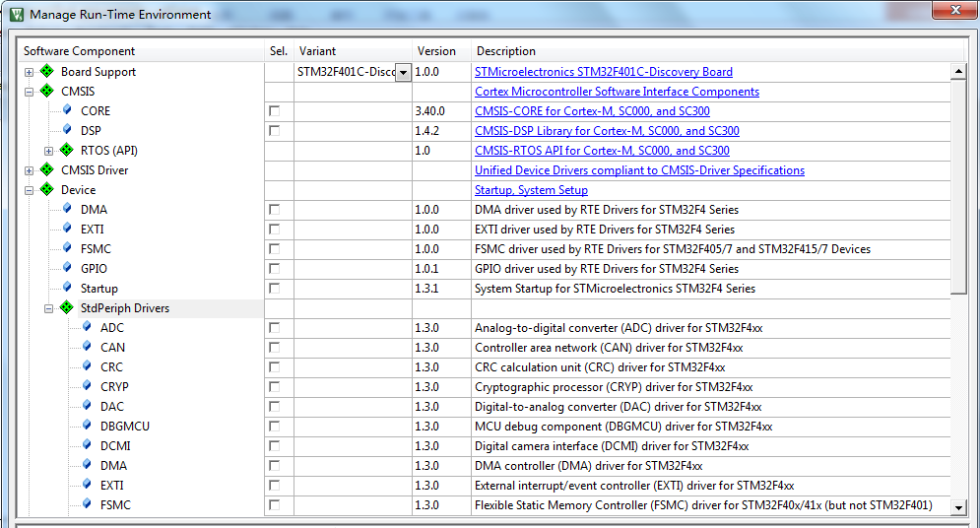Click the CRC blue component icon
980x528 pixels.
click(87, 366)
